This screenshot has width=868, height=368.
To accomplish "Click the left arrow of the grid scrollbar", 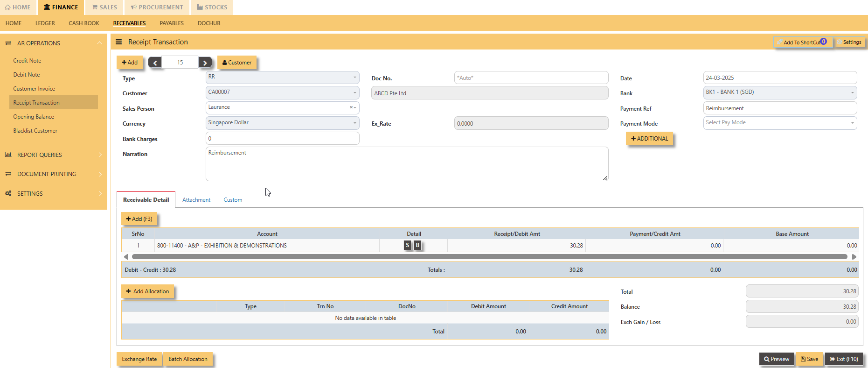I will tap(126, 257).
